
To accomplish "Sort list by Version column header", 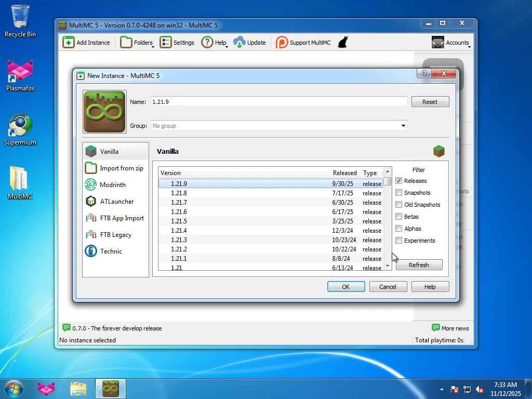I will 244,172.
